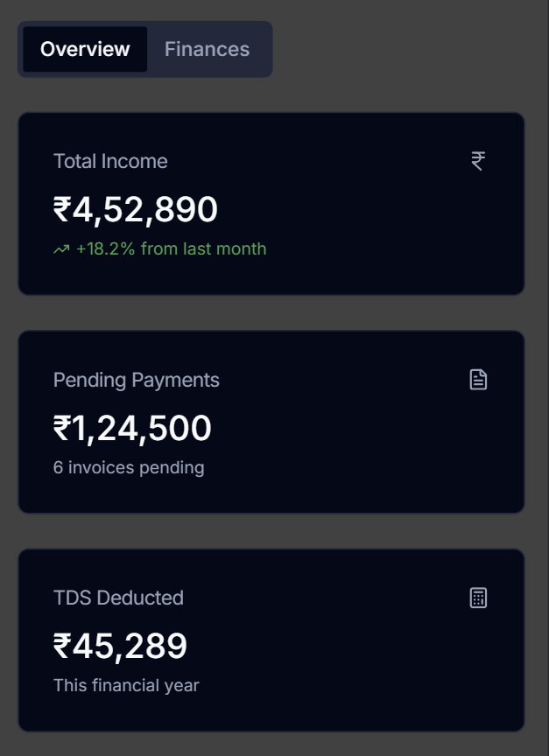
Task: Click the green trending-up arrow icon
Action: point(61,249)
